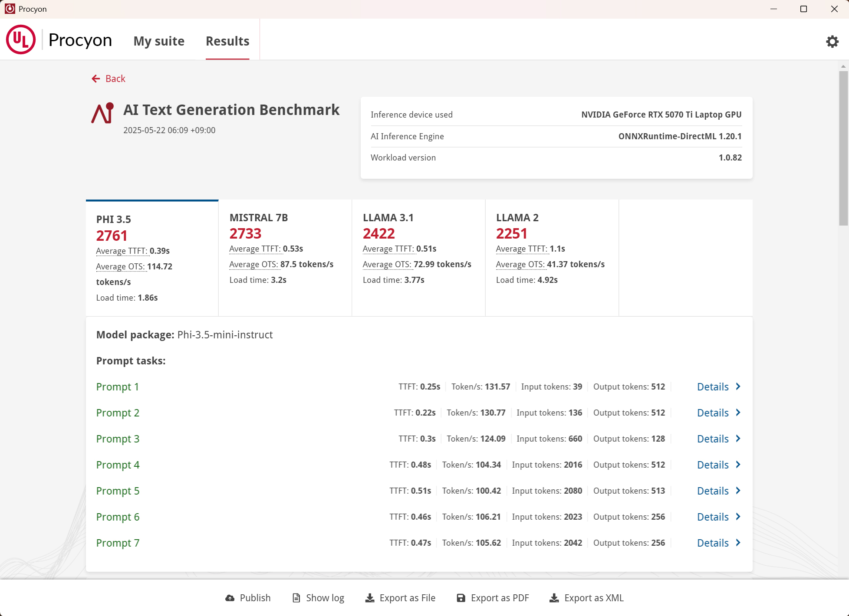
Task: Expand Prompt 4 details chevron
Action: 738,465
